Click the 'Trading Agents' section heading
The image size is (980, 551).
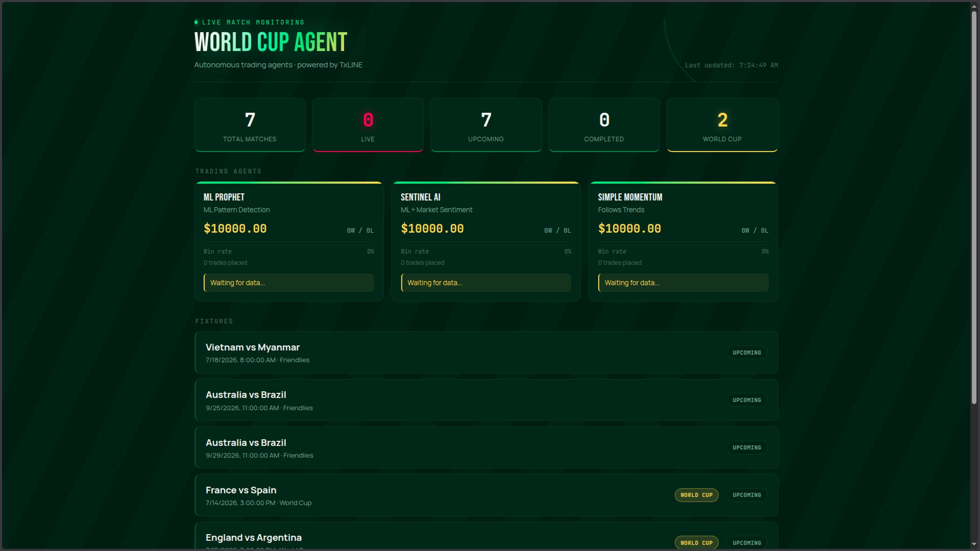228,171
